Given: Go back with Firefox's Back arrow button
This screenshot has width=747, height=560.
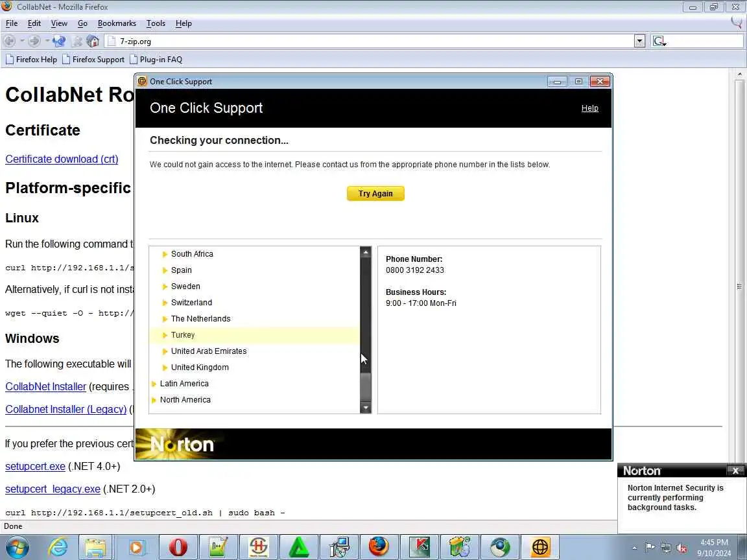Looking at the screenshot, I should click(10, 41).
